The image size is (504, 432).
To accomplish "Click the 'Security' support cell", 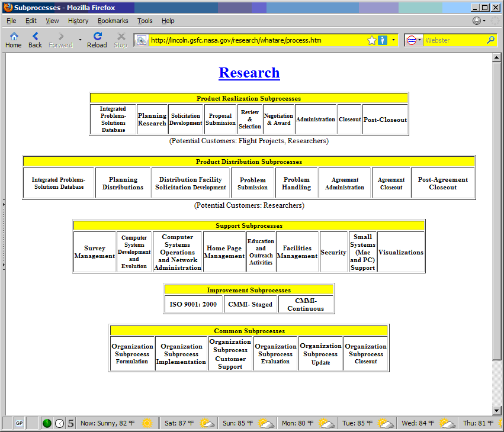I will point(333,252).
